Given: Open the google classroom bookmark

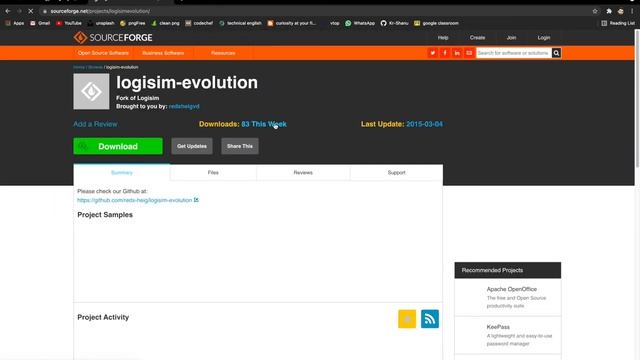Looking at the screenshot, I should [436, 23].
